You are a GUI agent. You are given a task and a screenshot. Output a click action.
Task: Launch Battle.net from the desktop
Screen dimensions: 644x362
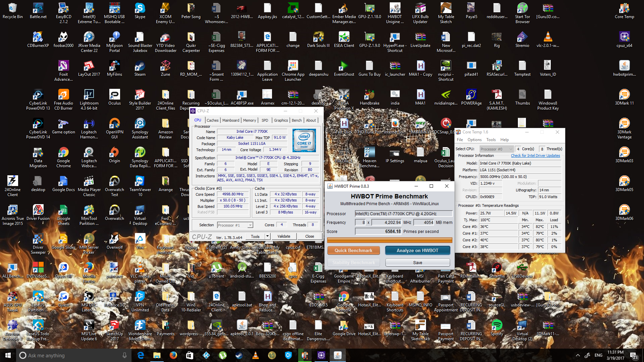[x=38, y=11]
